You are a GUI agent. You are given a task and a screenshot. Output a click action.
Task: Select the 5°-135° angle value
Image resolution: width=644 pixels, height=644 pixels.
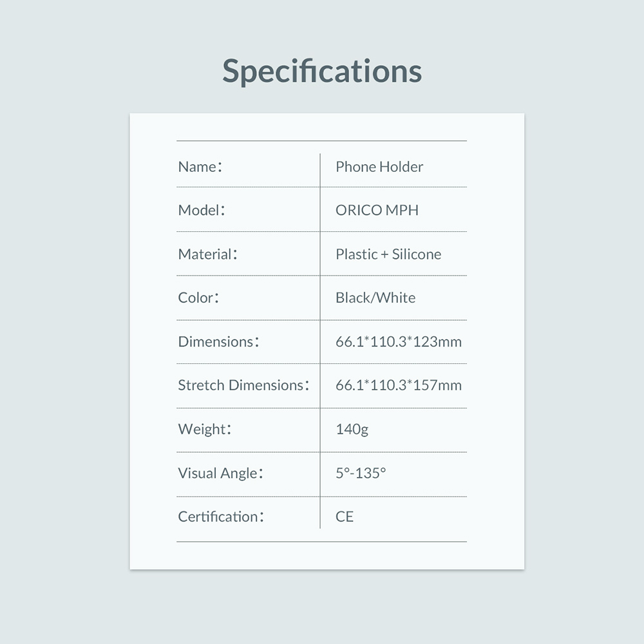pyautogui.click(x=361, y=473)
